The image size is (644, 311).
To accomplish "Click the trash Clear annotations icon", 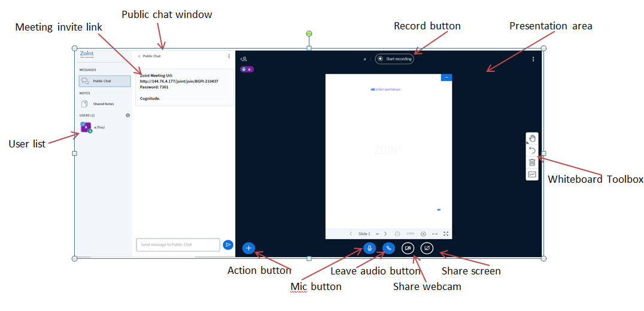I will coord(532,162).
